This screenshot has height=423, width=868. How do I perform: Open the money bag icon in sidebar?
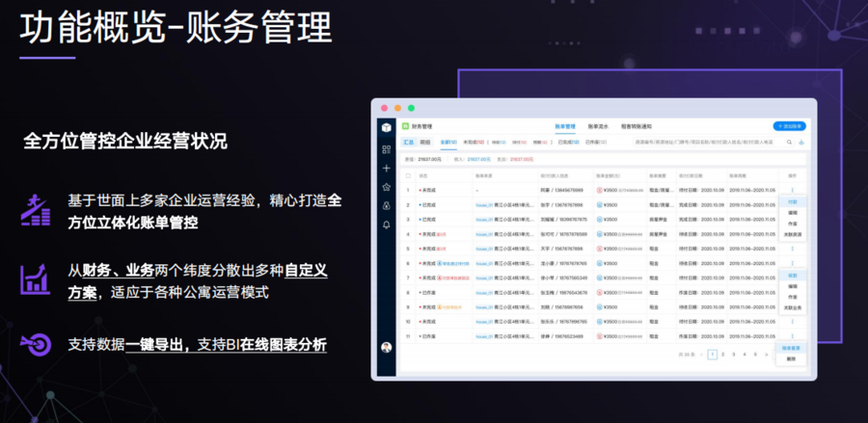387,205
